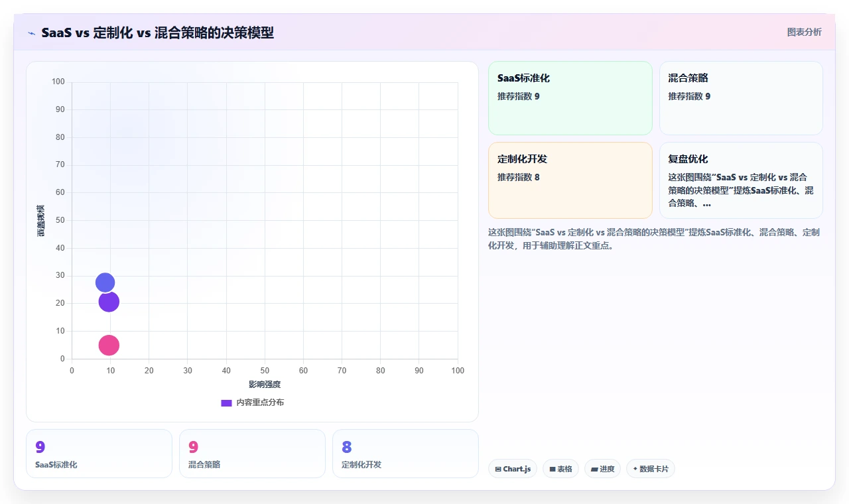
Task: Select the 表格 tag chip
Action: (560, 469)
